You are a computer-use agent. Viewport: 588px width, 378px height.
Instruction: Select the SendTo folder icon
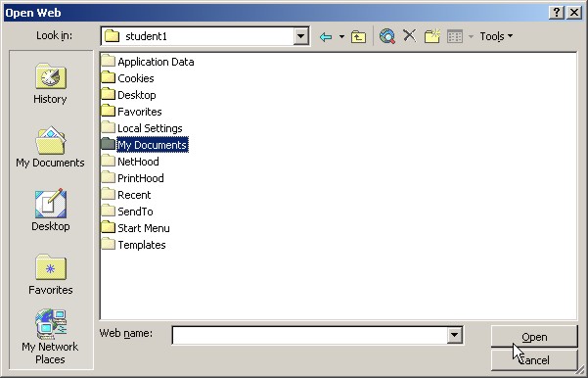(x=108, y=211)
